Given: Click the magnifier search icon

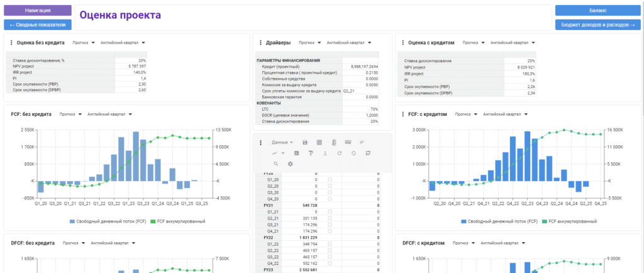Looking at the screenshot, I should 275,164.
